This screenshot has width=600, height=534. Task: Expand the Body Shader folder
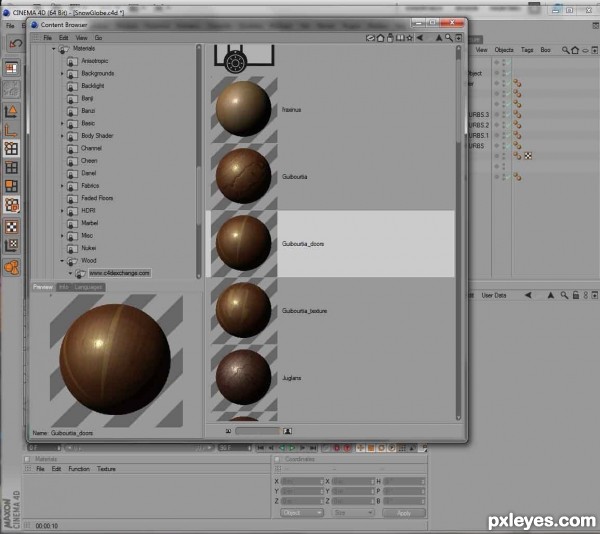(x=62, y=136)
